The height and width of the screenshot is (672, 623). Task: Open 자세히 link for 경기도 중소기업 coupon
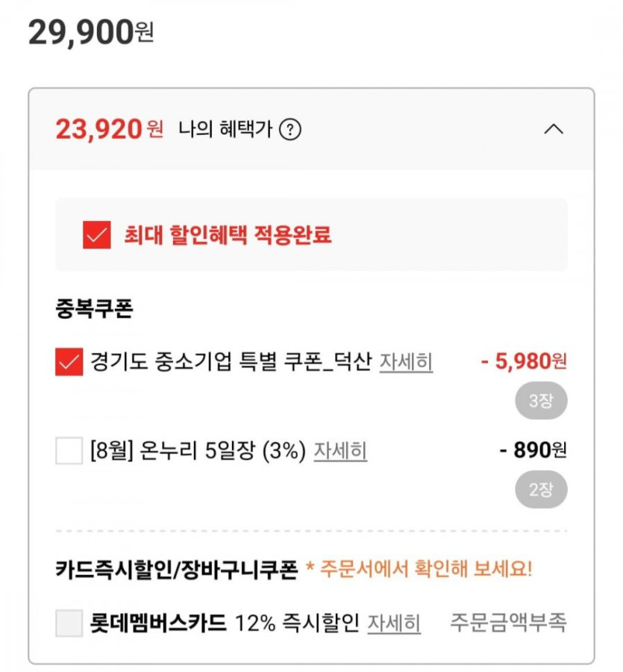click(x=406, y=362)
